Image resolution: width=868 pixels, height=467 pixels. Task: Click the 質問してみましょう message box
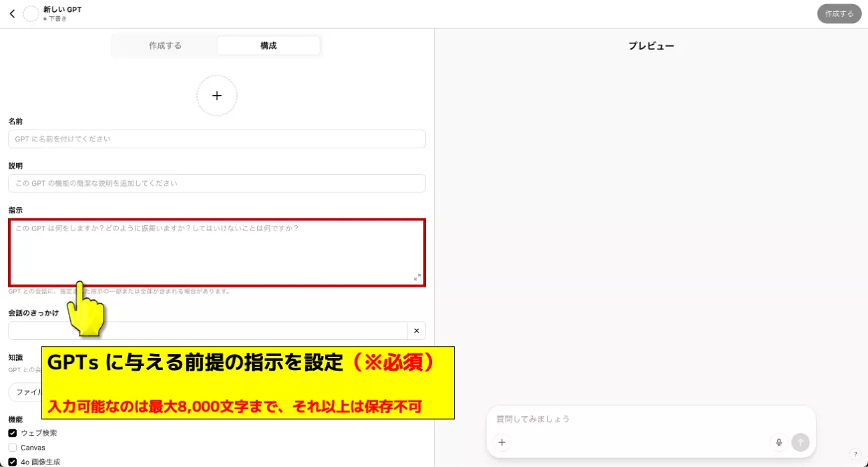(651, 419)
